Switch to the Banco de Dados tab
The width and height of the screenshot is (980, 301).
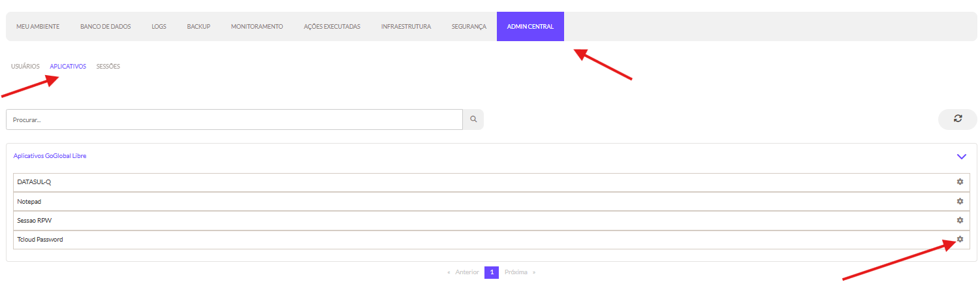(106, 27)
